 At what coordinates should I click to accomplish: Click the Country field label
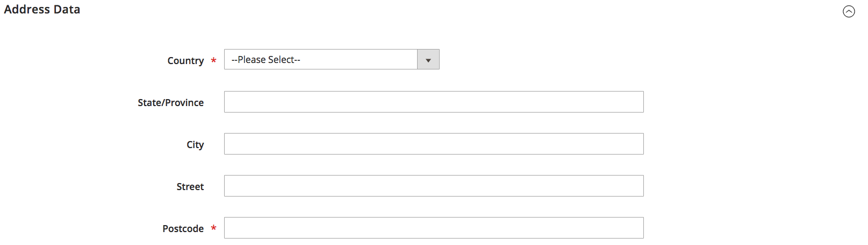click(185, 60)
